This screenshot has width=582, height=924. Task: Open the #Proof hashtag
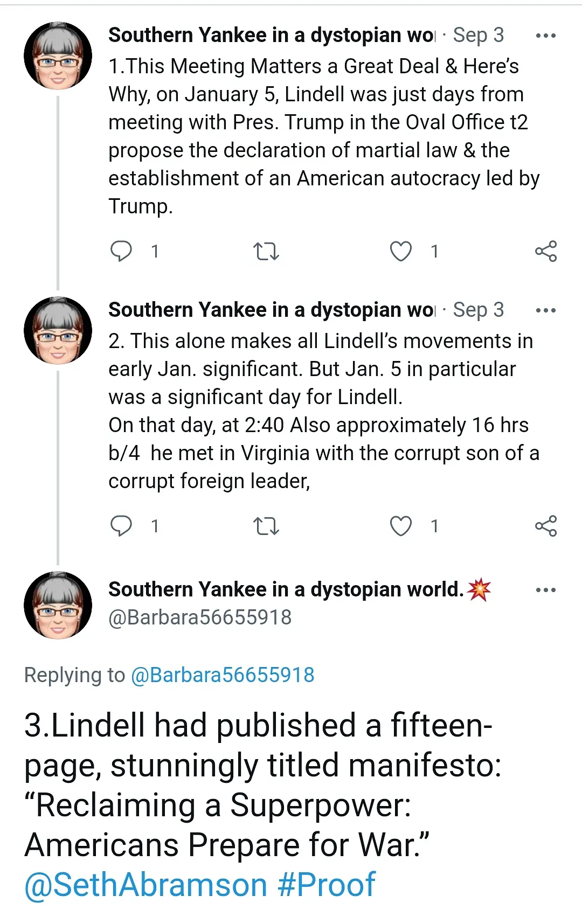point(327,885)
